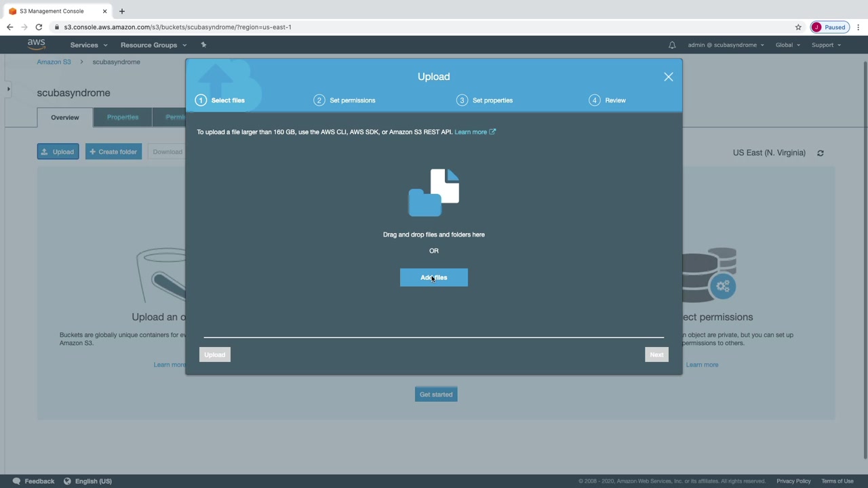This screenshot has width=868, height=488.
Task: Open the Support dropdown menu
Action: [x=826, y=45]
